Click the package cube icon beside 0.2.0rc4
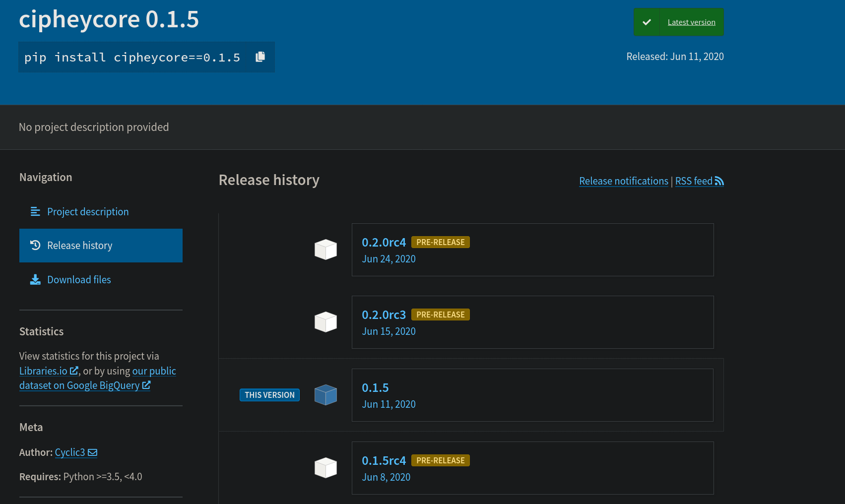The height and width of the screenshot is (504, 845). click(x=325, y=250)
